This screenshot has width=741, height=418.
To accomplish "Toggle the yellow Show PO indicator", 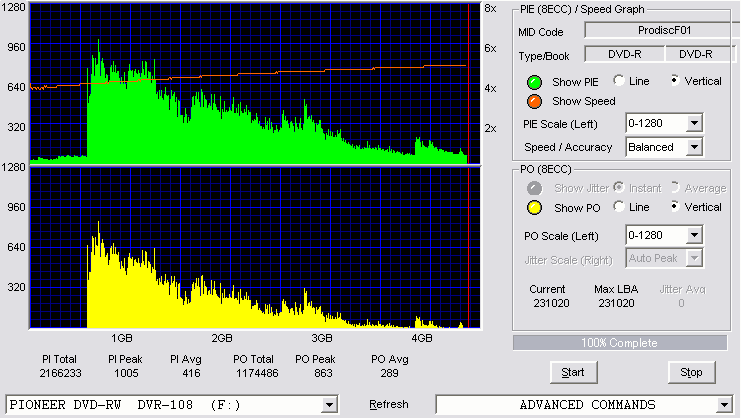I will click(534, 208).
